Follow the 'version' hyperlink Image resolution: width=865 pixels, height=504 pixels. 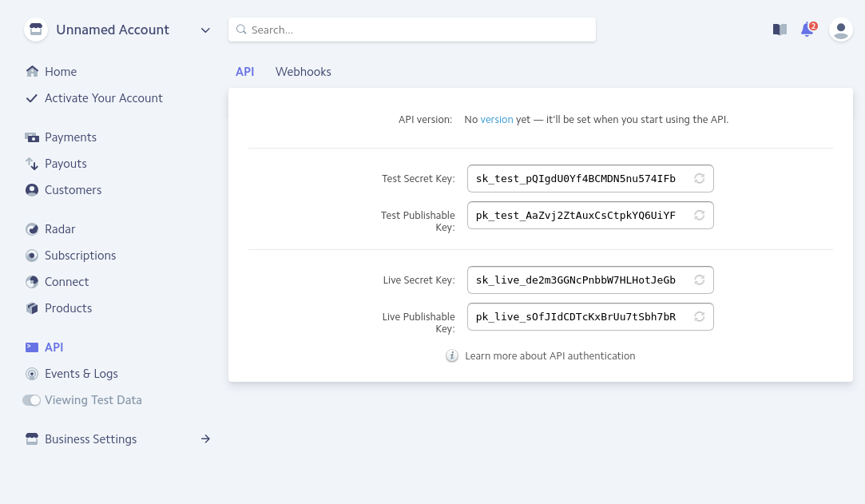coord(496,120)
